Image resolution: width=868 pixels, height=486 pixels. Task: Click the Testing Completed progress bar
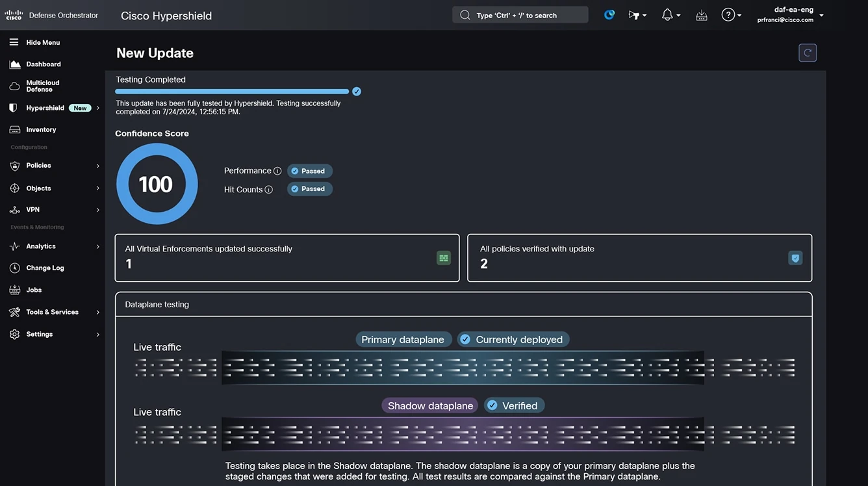(x=232, y=92)
